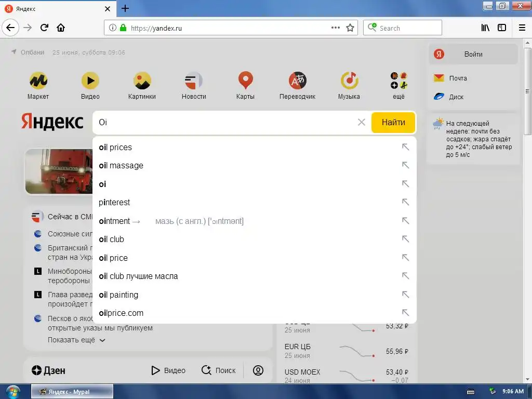The height and width of the screenshot is (399, 532).
Task: Toggle the sidebar view icon
Action: [502, 28]
